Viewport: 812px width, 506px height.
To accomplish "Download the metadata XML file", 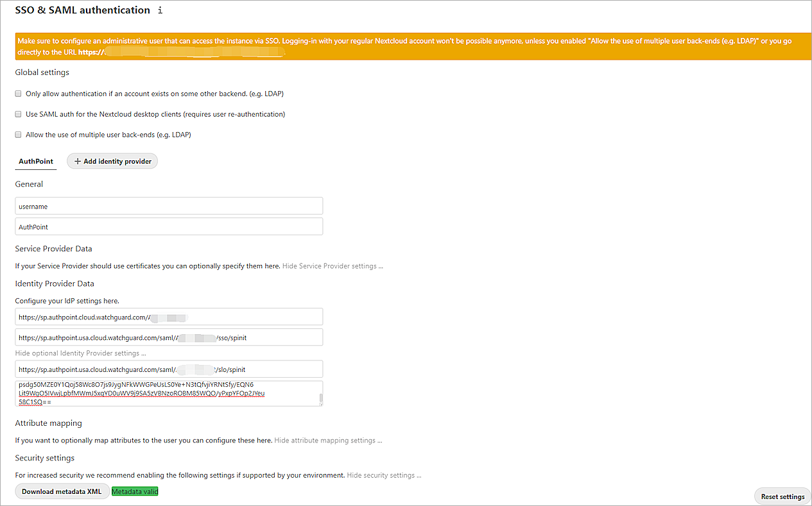I will pyautogui.click(x=62, y=491).
